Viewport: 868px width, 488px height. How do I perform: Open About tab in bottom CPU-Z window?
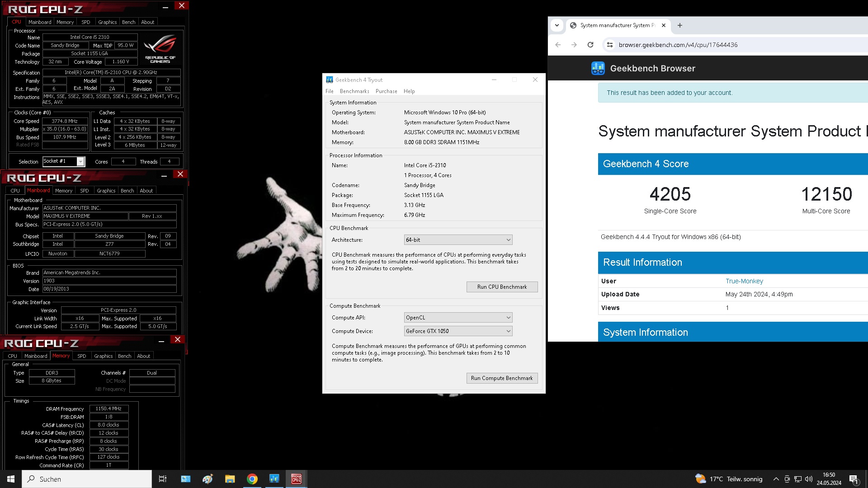(x=144, y=356)
